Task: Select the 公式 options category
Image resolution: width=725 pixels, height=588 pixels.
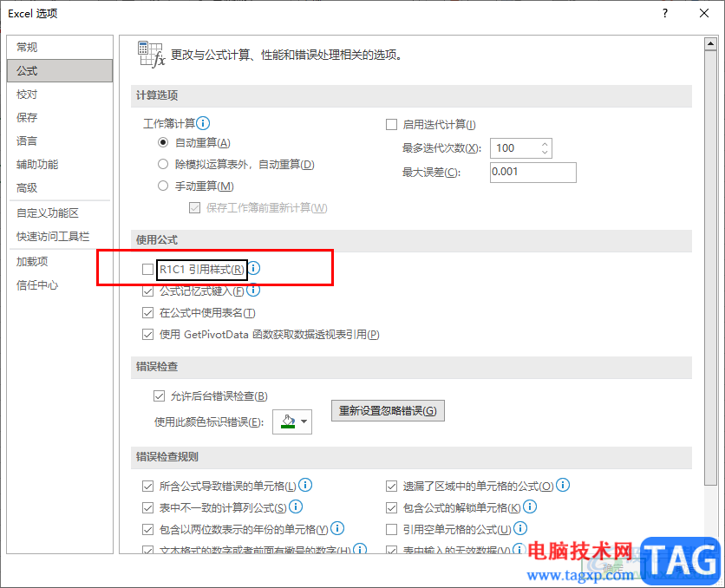Action: (60, 71)
